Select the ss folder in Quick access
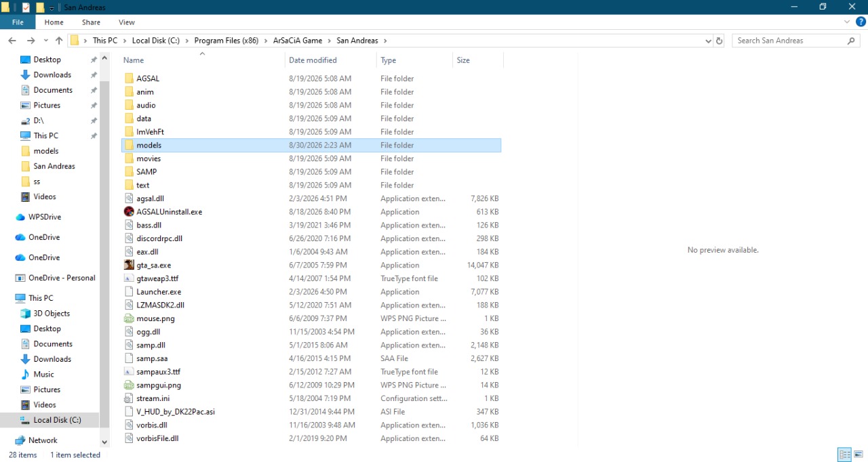Image resolution: width=868 pixels, height=462 pixels. tap(37, 182)
